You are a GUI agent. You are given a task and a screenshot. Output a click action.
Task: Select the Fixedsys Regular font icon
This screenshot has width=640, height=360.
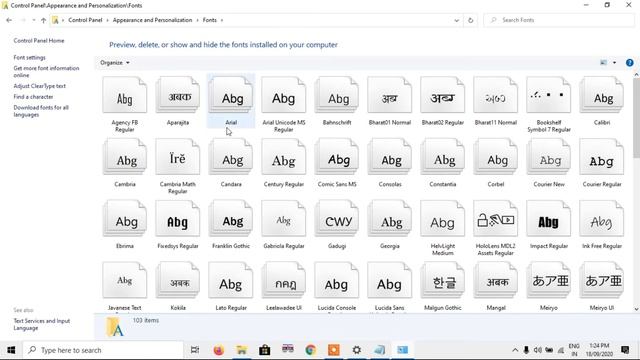pyautogui.click(x=178, y=219)
